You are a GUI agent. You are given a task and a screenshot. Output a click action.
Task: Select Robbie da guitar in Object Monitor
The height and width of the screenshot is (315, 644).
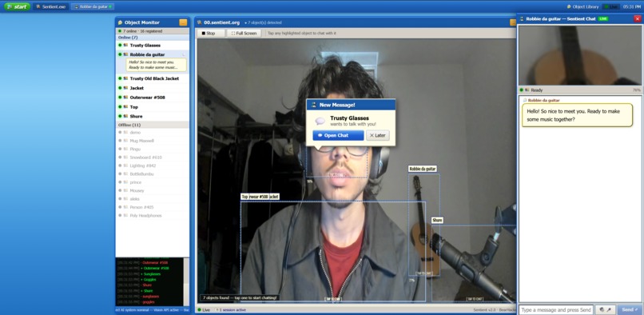pos(153,54)
